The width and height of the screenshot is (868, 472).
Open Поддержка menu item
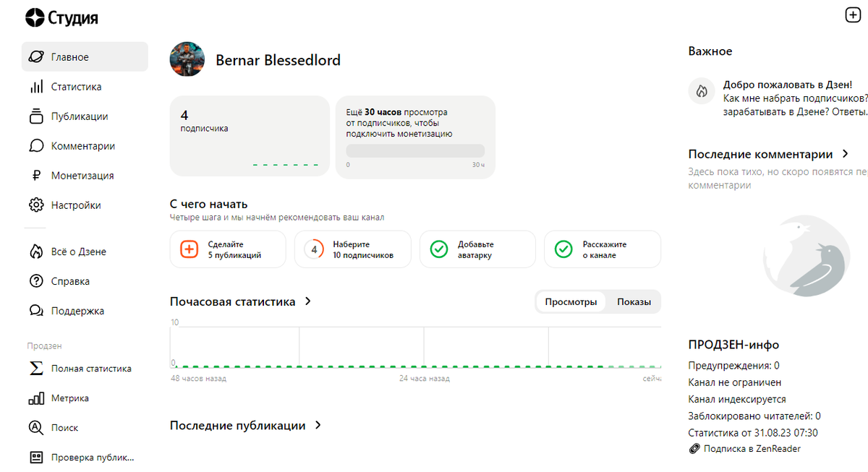point(77,311)
